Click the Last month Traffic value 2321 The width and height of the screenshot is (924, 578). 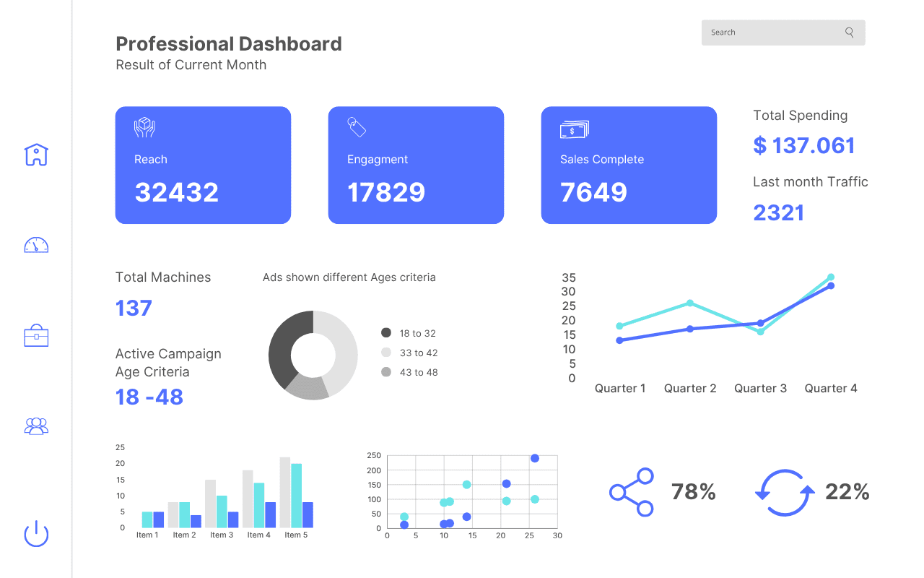pos(778,212)
